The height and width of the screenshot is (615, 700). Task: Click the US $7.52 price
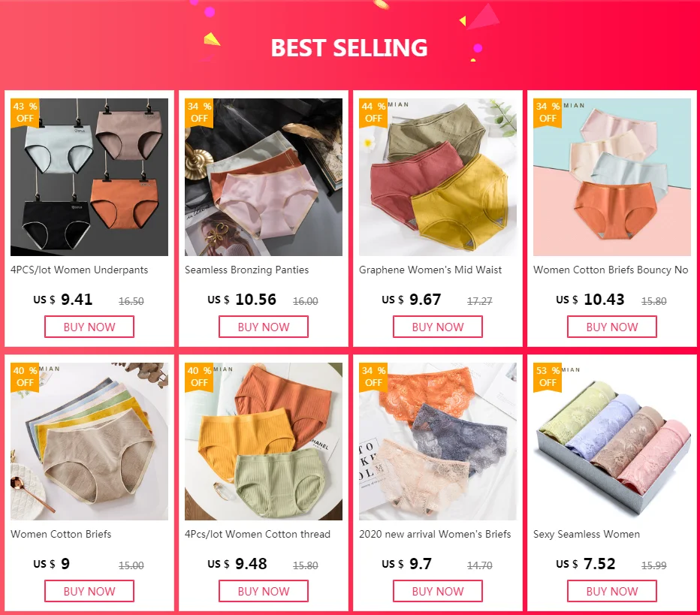[585, 564]
